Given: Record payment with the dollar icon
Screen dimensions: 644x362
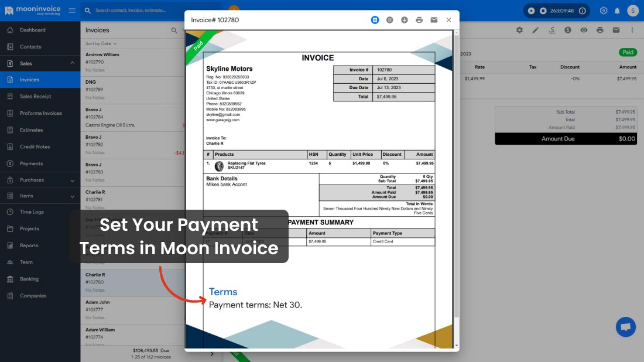Looking at the screenshot, I should tap(568, 30).
